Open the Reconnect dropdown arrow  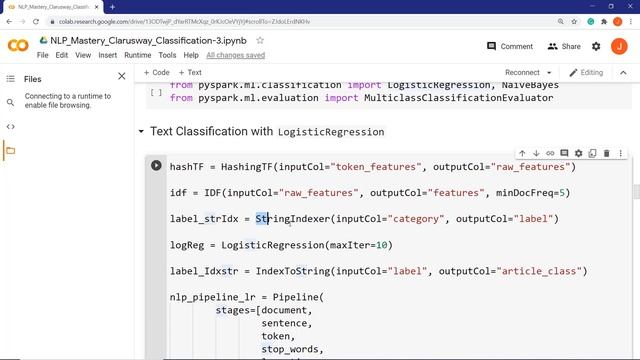click(549, 73)
